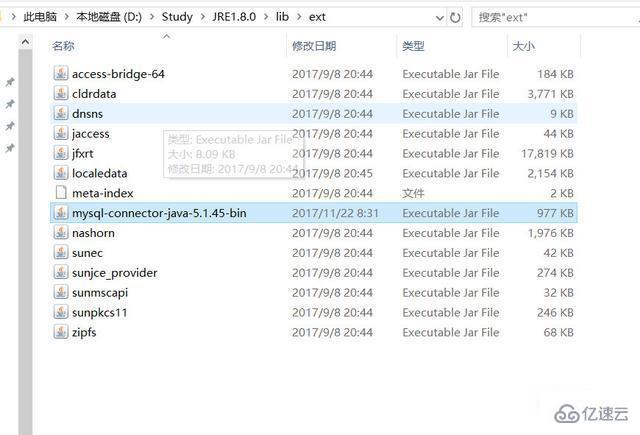Sort by 大小 column header

(x=523, y=46)
